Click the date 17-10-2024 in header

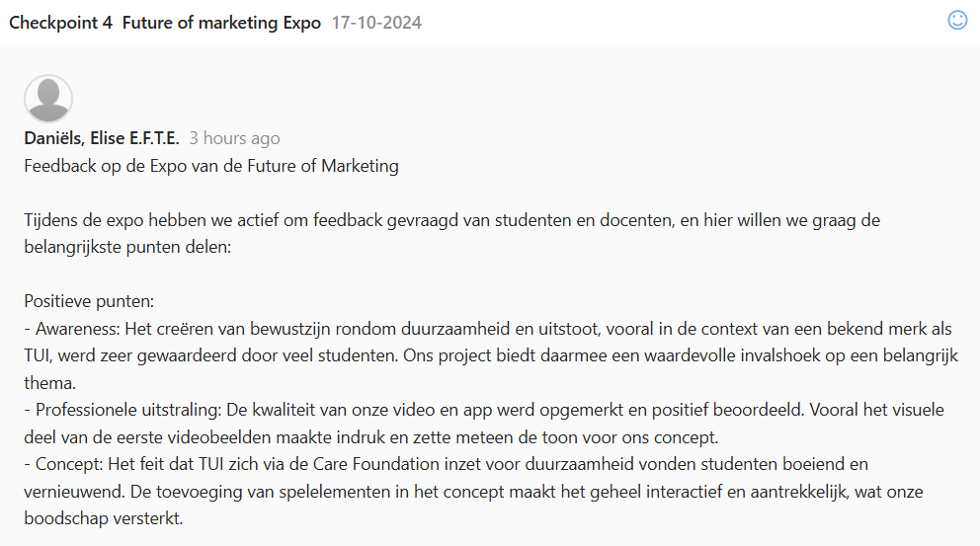[x=377, y=23]
